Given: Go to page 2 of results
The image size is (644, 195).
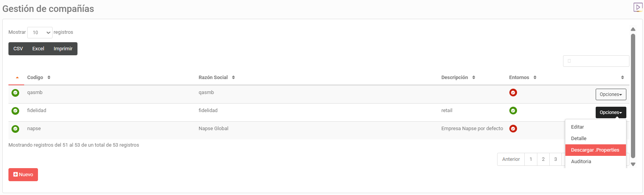Looking at the screenshot, I should point(543,159).
